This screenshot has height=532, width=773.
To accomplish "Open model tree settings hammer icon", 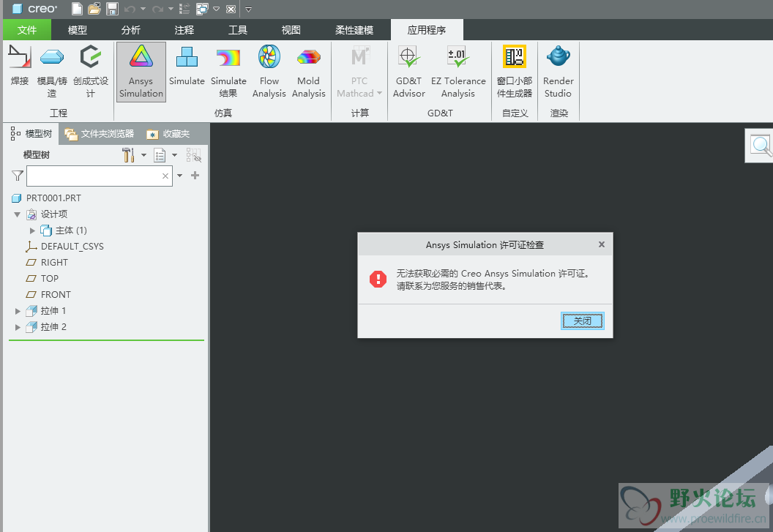I will [128, 155].
